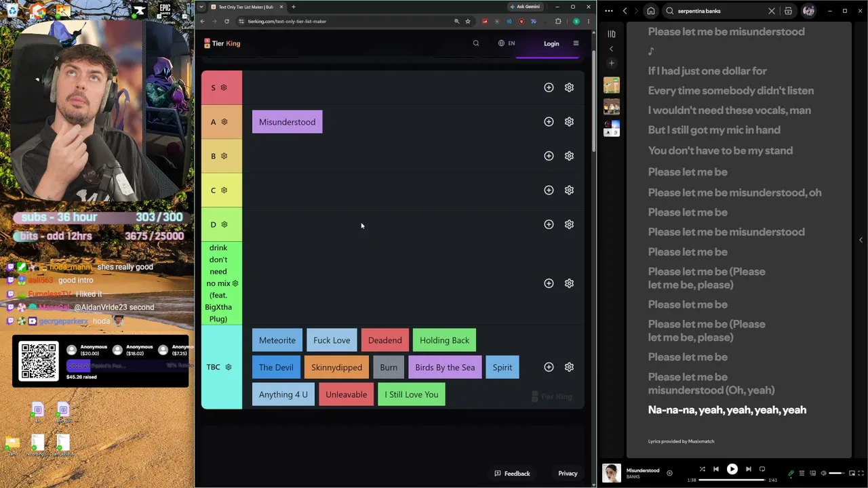Open the Feedback link
This screenshot has height=488, width=868.
coord(512,474)
